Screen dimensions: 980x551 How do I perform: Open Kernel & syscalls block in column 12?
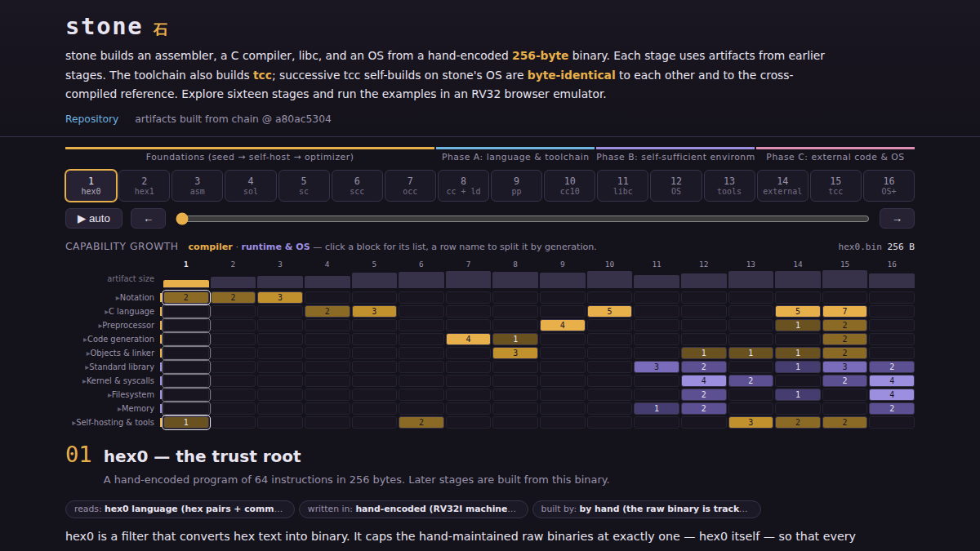pos(704,381)
